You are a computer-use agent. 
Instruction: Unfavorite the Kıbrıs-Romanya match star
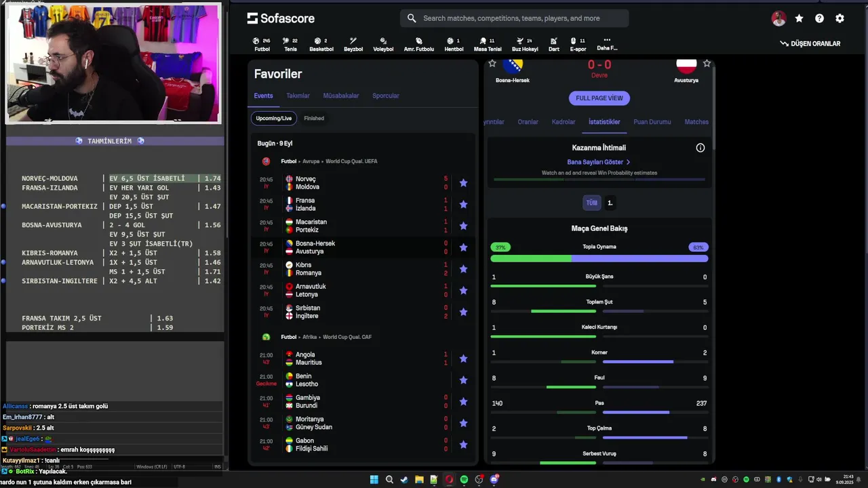click(463, 269)
